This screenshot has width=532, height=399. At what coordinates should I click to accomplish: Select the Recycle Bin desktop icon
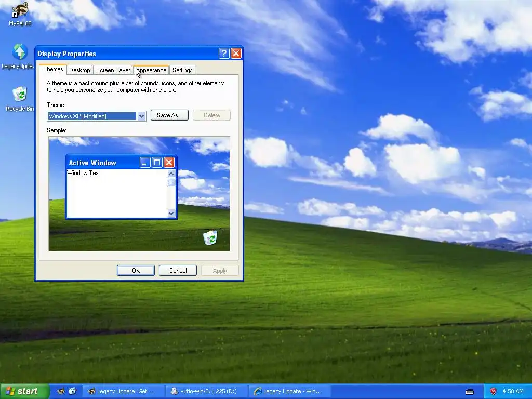[x=20, y=99]
